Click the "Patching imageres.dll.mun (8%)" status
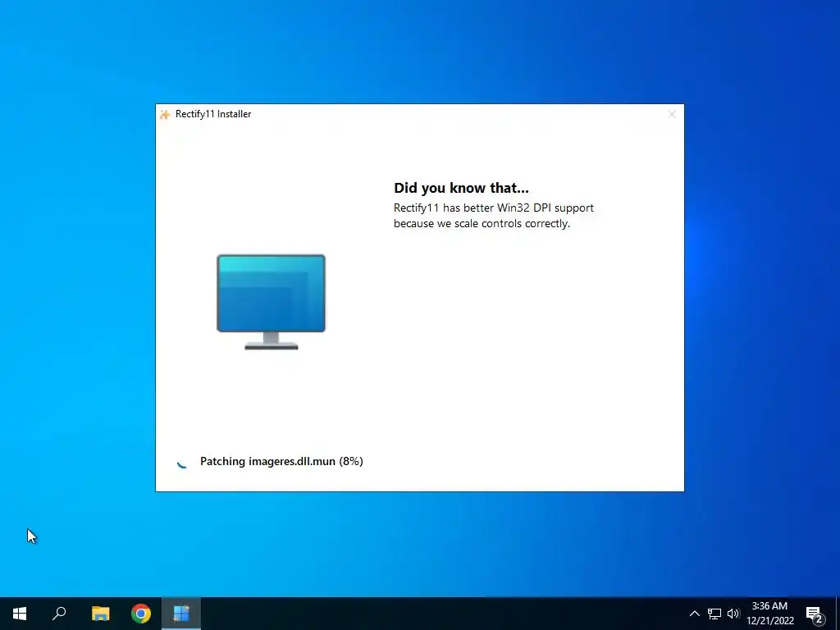The width and height of the screenshot is (840, 630). (x=281, y=461)
